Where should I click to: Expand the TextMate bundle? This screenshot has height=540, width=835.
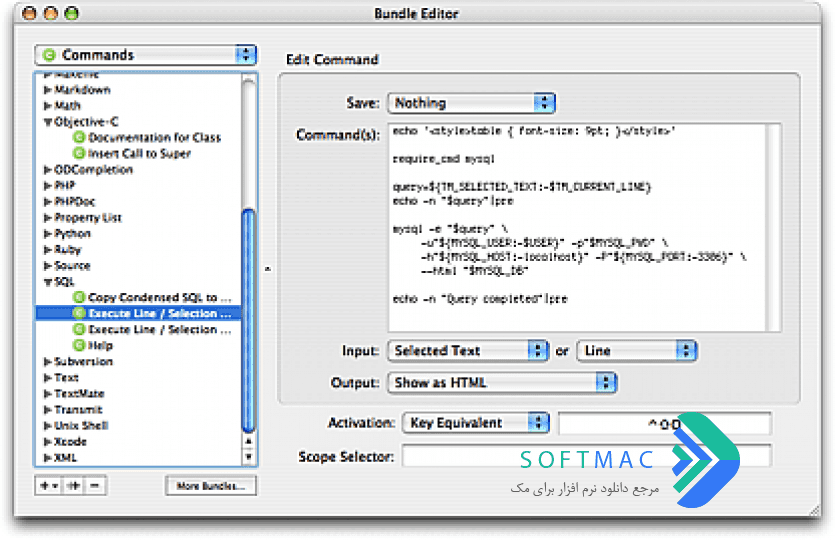(x=47, y=393)
